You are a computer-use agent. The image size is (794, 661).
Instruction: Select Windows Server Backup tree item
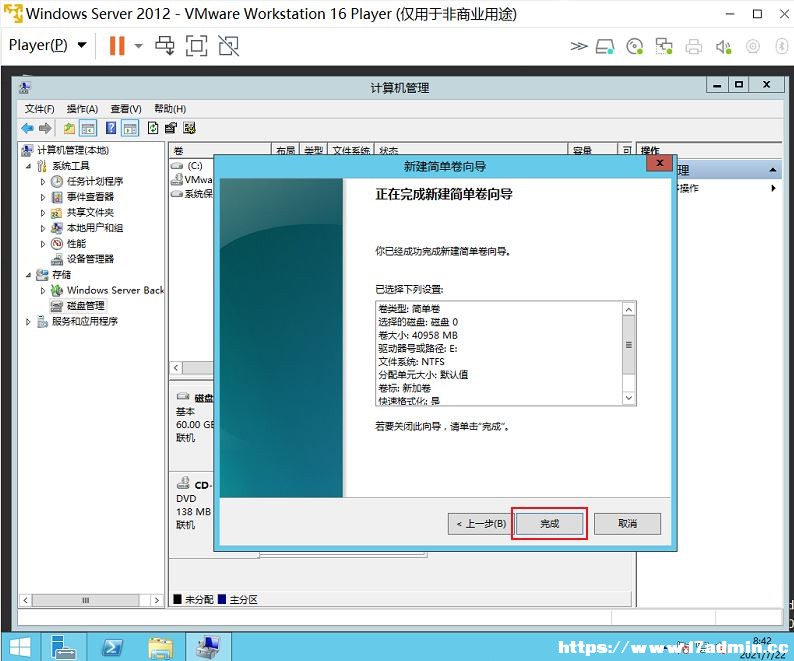tap(115, 290)
